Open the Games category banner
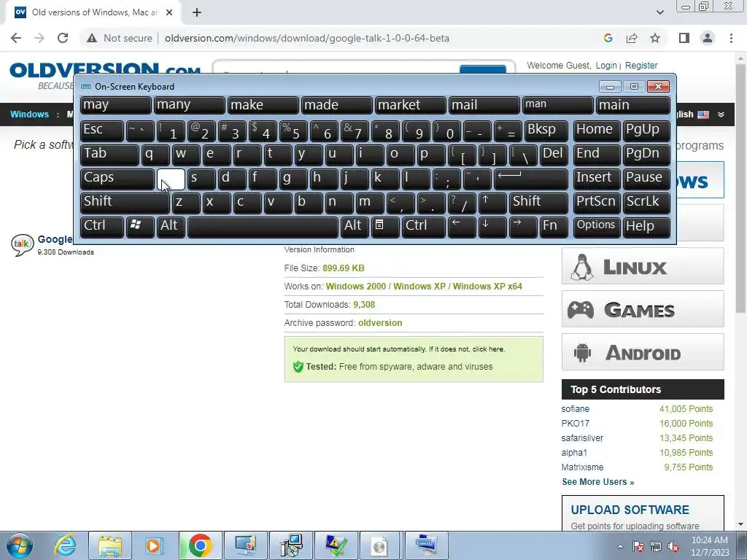This screenshot has width=747, height=560. click(x=643, y=309)
